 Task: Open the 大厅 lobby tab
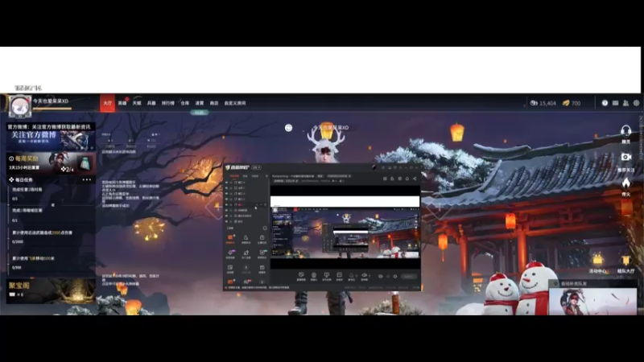click(108, 103)
